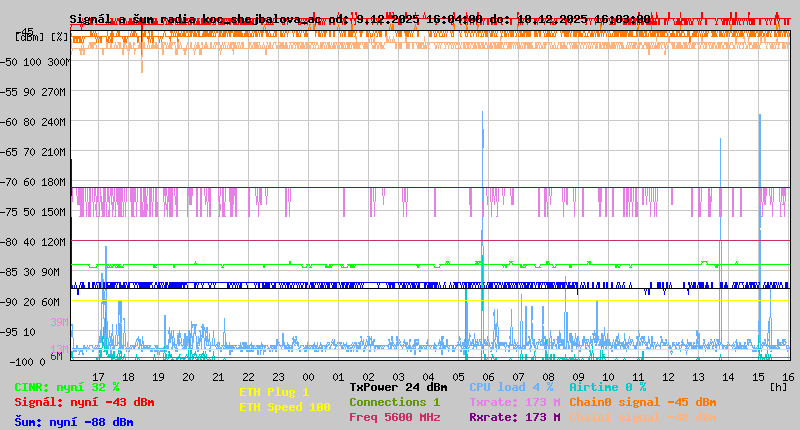This screenshot has width=800, height=430.
Task: Click the 'ETH Speed 100' legend text
Action: pos(285,407)
